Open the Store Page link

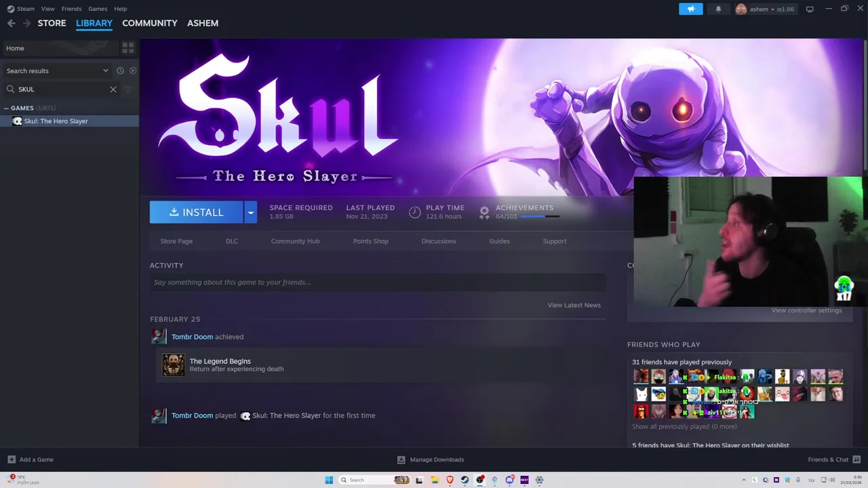176,241
